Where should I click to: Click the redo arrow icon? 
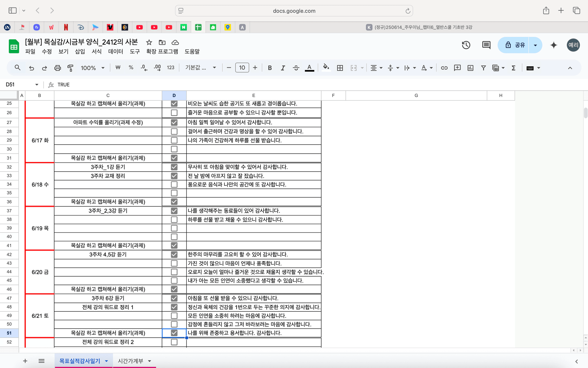click(44, 68)
